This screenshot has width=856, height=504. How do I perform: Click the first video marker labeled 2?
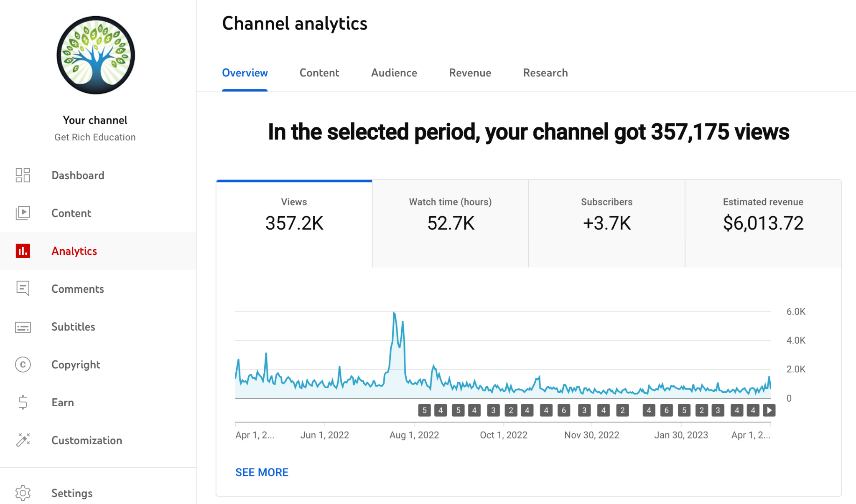tap(511, 410)
